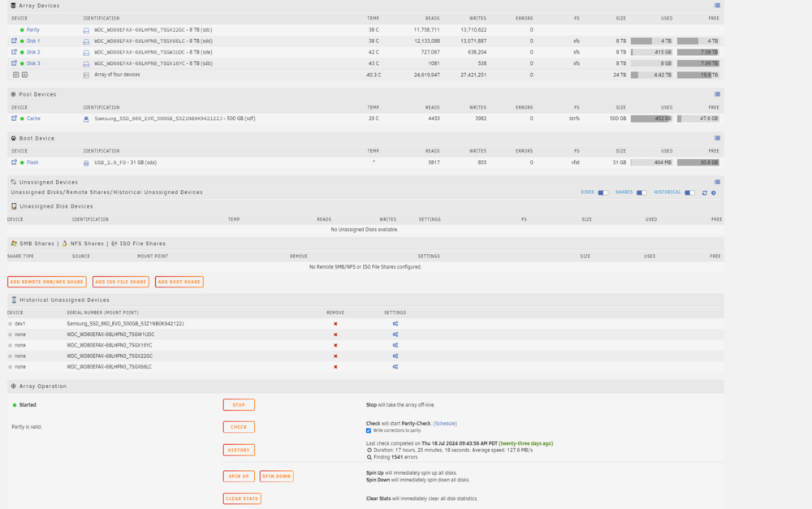Open Disk 1 browse icon
The width and height of the screenshot is (812, 509).
[14, 41]
